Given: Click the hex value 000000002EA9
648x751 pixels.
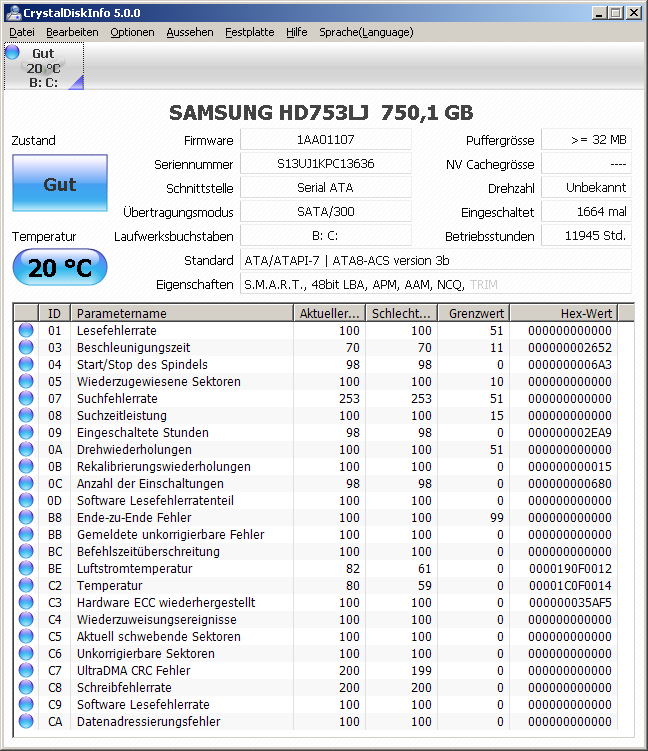Looking at the screenshot, I should point(570,432).
